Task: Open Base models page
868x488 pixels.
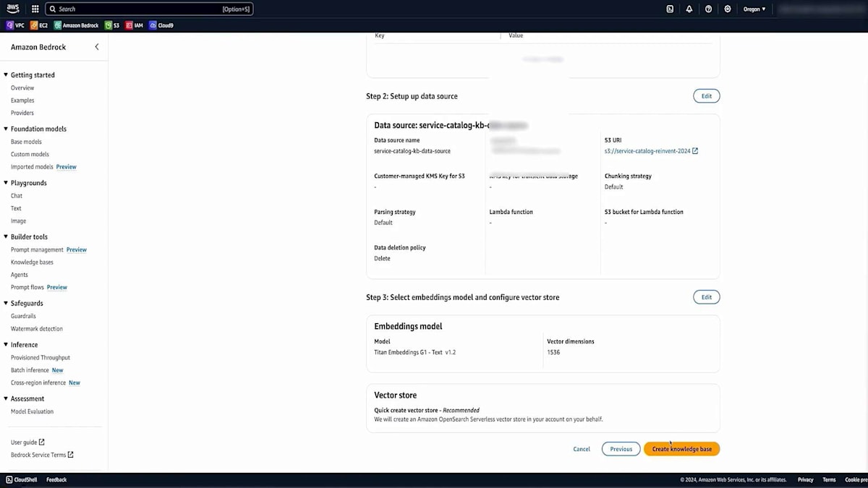Action: pos(26,142)
